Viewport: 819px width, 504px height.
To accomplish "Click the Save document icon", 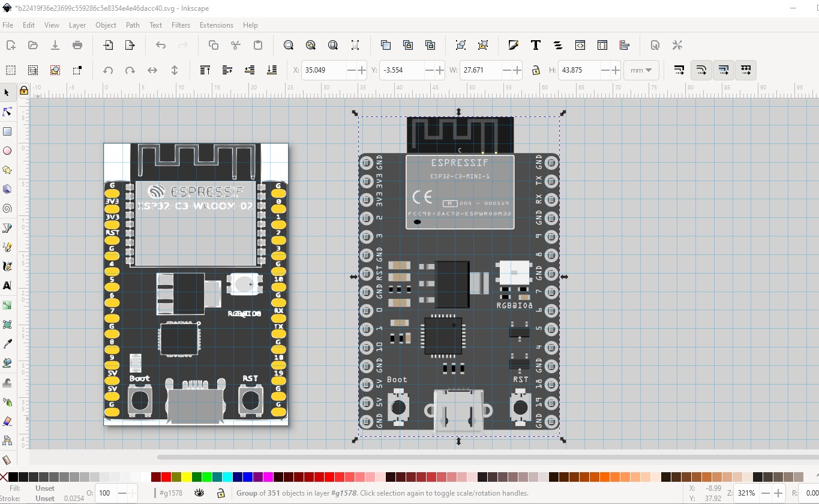I will 55,45.
